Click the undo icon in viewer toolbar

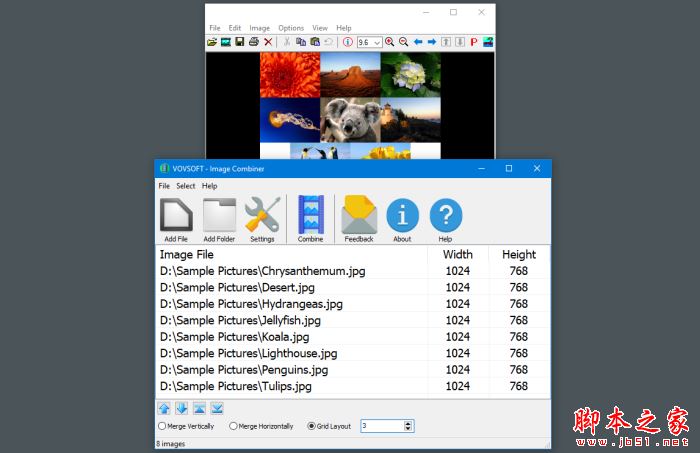pos(329,42)
